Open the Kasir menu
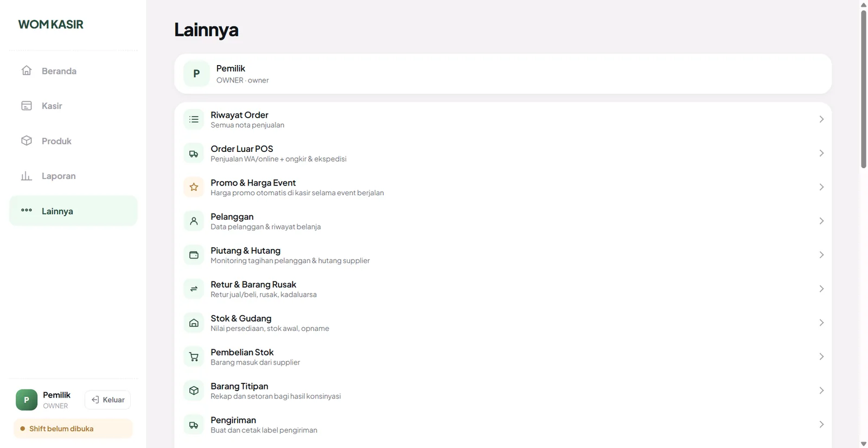 click(73, 106)
